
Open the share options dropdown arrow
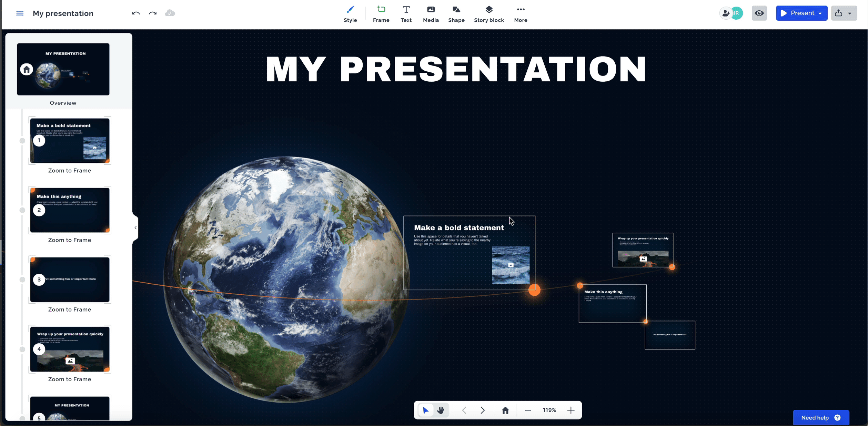850,13
